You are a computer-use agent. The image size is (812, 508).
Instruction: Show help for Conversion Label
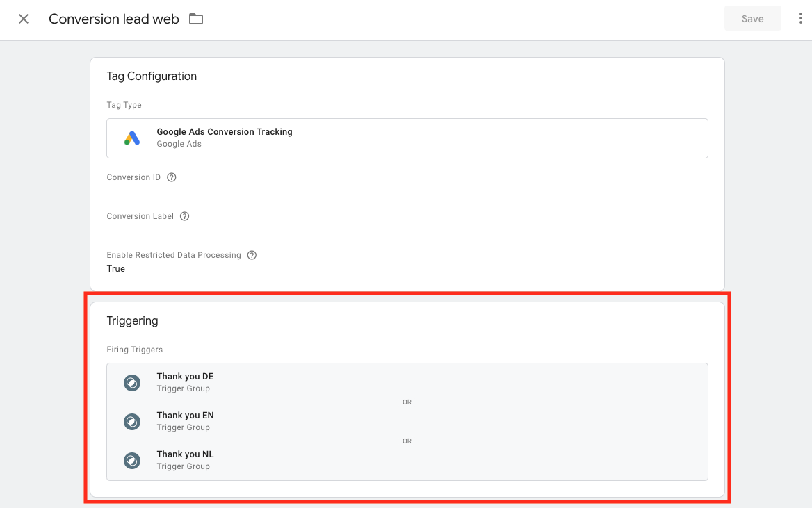(184, 216)
